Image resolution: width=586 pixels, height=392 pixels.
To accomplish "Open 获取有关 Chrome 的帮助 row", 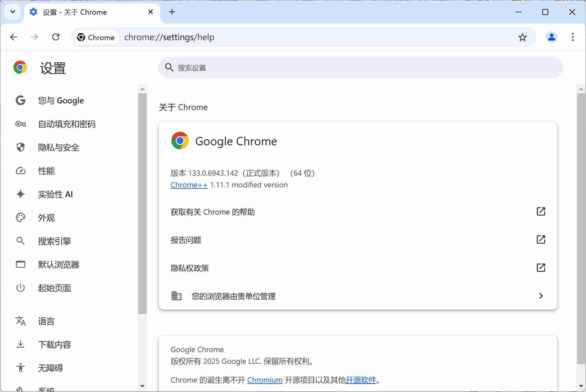I will pyautogui.click(x=358, y=212).
